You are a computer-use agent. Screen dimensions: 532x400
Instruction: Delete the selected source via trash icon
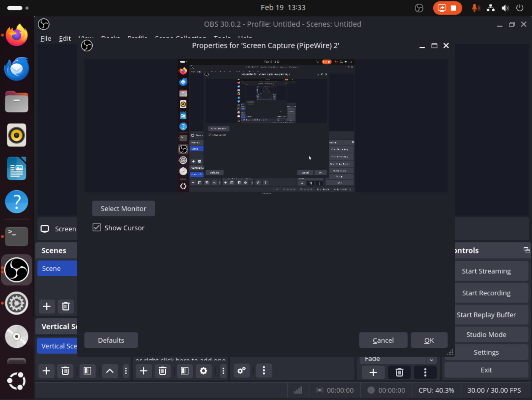[162, 371]
